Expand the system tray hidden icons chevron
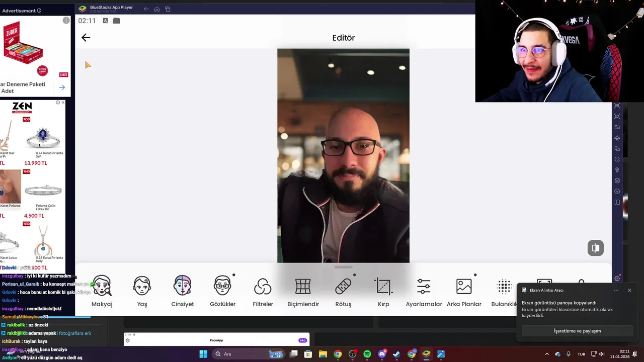Viewport: 644px width, 362px height. pos(547,354)
